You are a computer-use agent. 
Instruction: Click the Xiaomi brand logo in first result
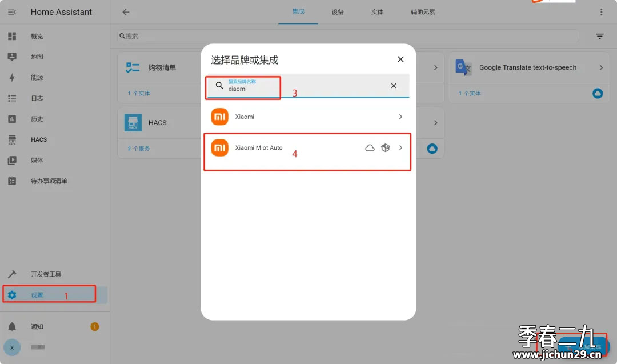[219, 117]
